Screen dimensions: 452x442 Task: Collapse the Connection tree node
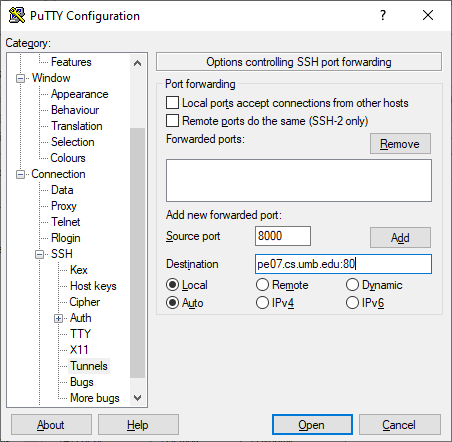click(20, 174)
